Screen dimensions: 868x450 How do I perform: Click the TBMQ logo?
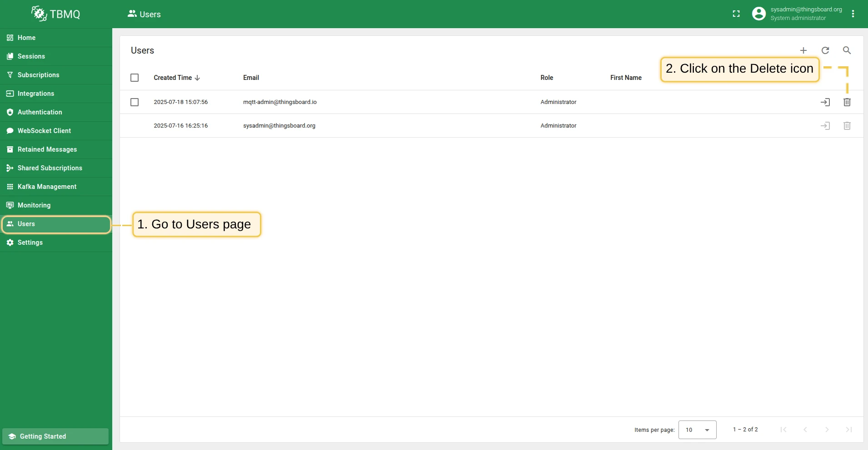[x=56, y=14]
